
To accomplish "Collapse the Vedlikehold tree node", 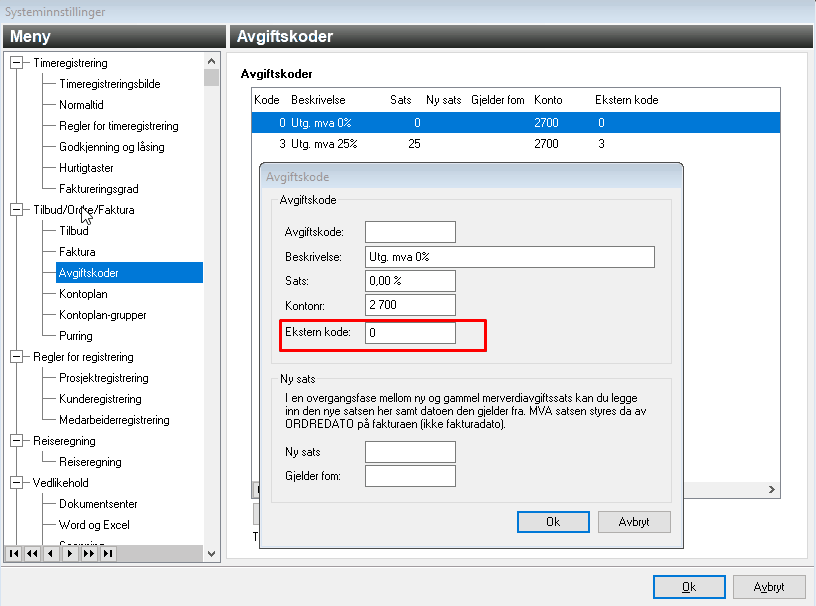I will [17, 483].
